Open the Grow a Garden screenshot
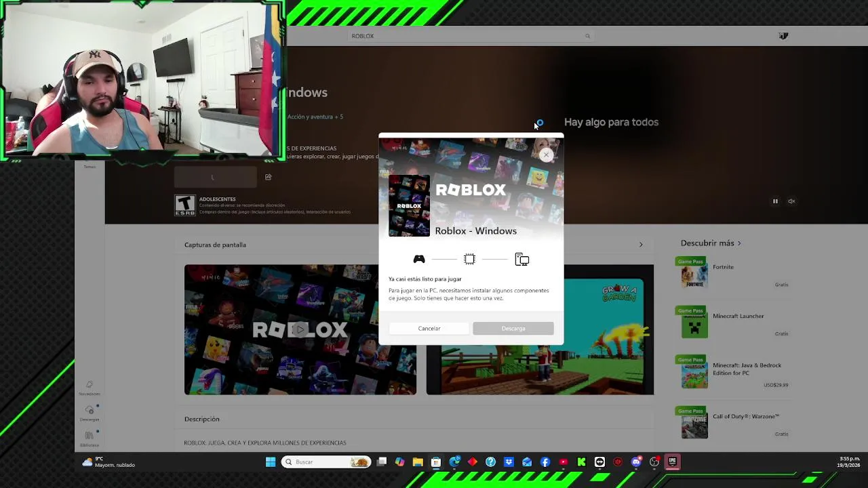Viewport: 868px width, 488px height. 540,329
